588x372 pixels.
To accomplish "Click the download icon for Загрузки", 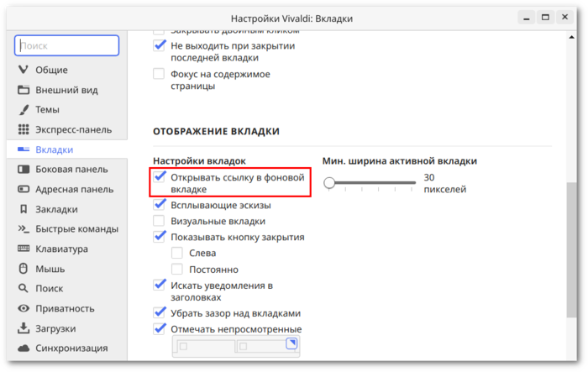I will 24,328.
